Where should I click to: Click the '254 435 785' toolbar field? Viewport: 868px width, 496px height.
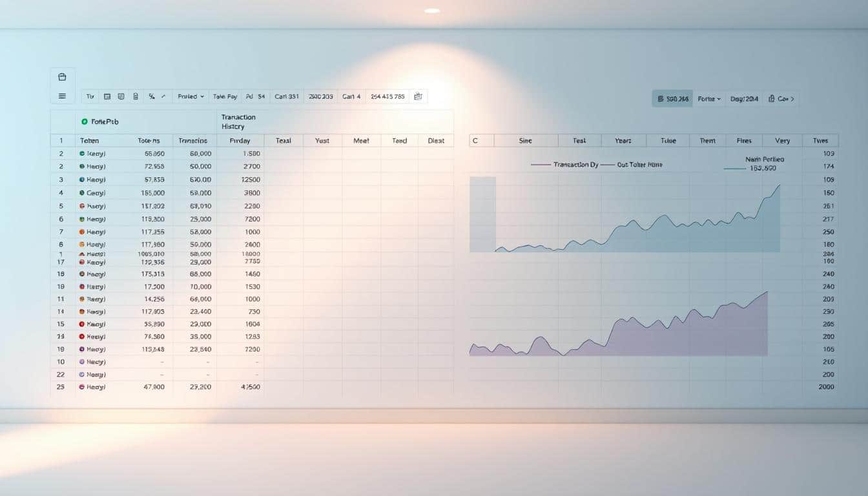[x=388, y=96]
